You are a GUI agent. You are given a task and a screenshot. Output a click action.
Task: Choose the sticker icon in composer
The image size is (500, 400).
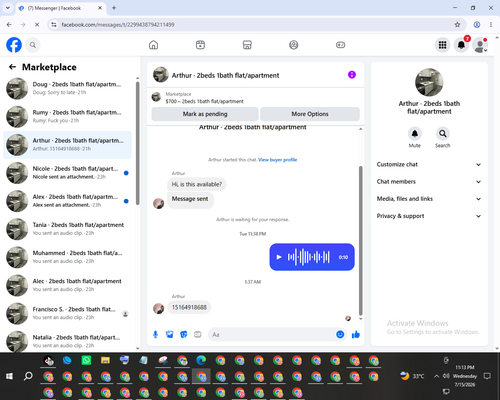184,334
